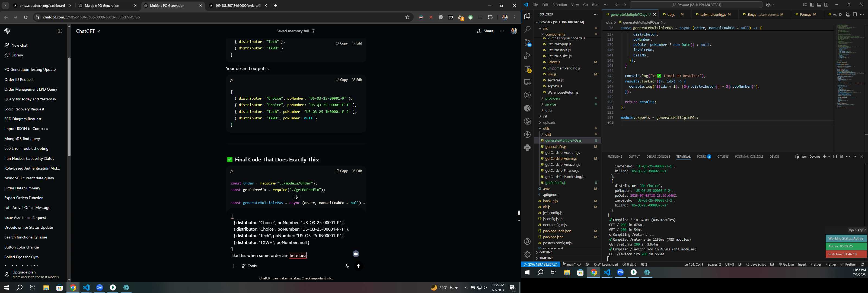The width and height of the screenshot is (868, 293).
Task: Open Chrome tab search dropdown
Action: [5, 5]
